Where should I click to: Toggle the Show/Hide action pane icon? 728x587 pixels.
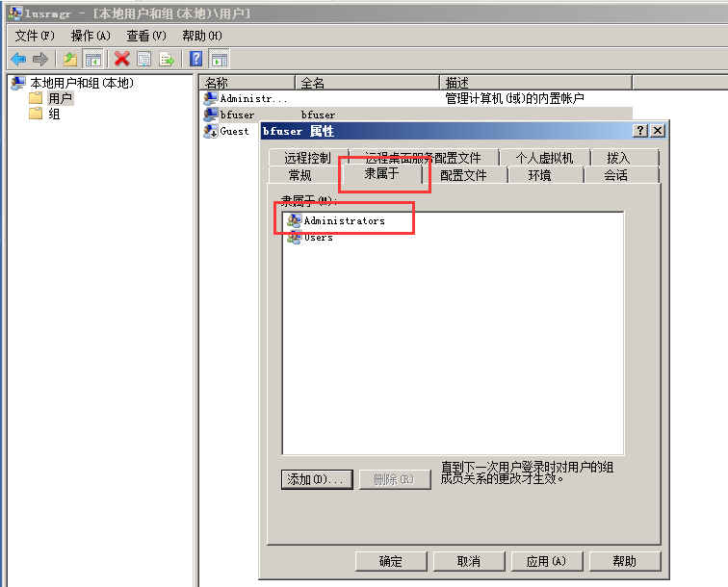(x=220, y=59)
